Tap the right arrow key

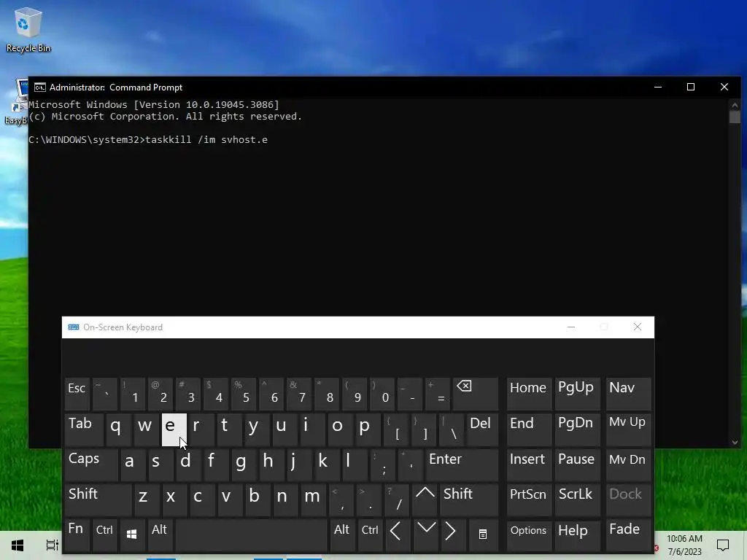pyautogui.click(x=451, y=534)
